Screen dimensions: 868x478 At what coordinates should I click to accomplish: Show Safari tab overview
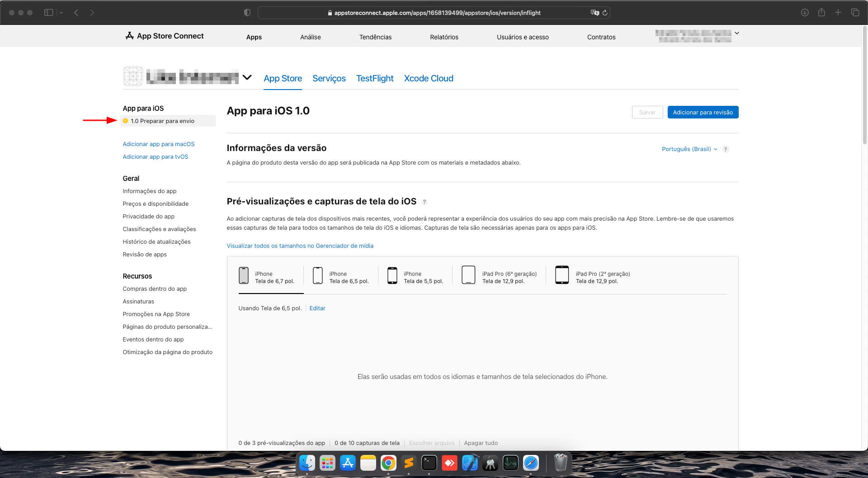(x=855, y=13)
